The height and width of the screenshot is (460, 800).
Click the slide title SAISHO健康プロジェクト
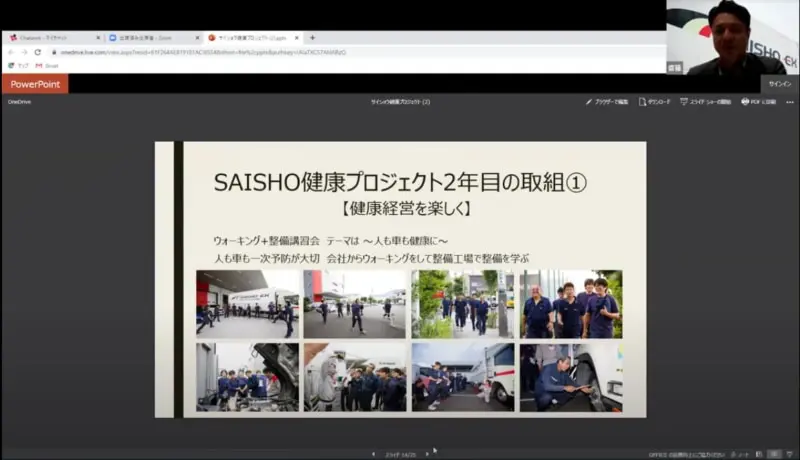point(400,183)
